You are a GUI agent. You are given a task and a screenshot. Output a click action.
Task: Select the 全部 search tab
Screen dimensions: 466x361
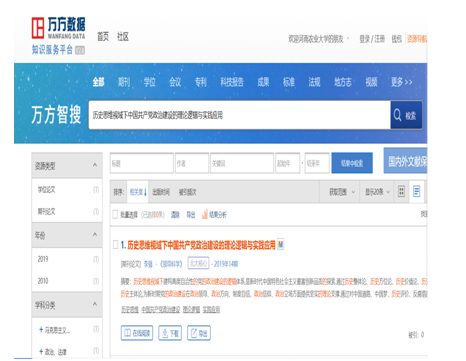[98, 82]
